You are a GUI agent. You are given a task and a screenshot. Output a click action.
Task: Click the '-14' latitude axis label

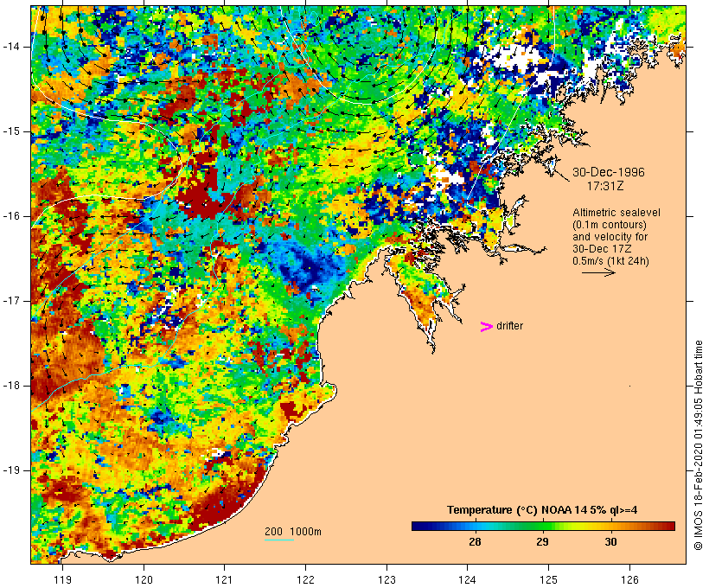tap(11, 47)
